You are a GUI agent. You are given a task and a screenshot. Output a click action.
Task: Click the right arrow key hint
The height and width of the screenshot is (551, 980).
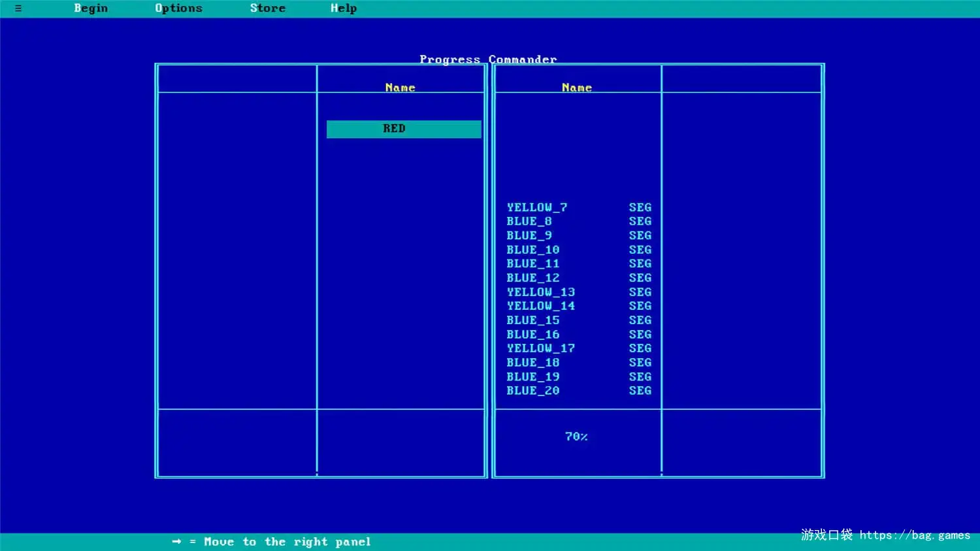176,542
